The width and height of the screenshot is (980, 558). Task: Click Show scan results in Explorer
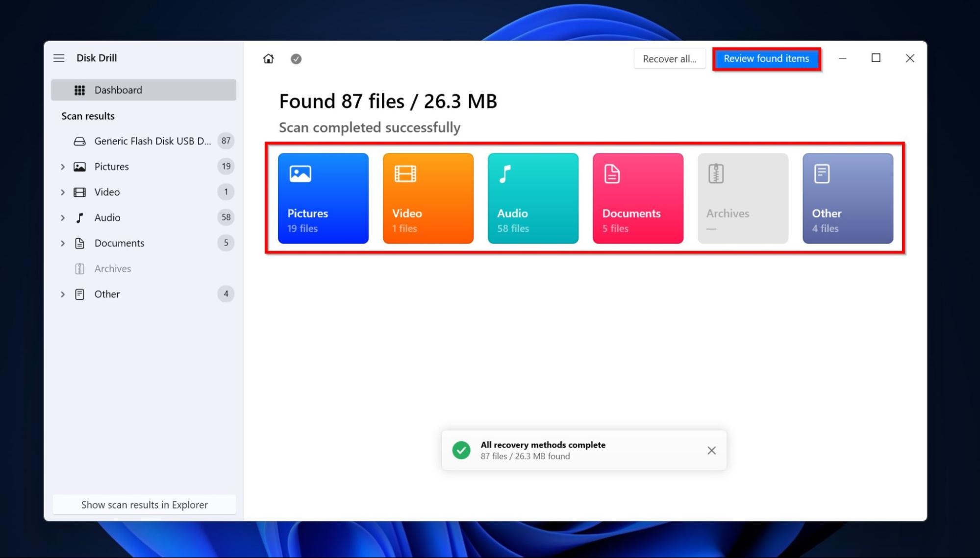tap(143, 504)
